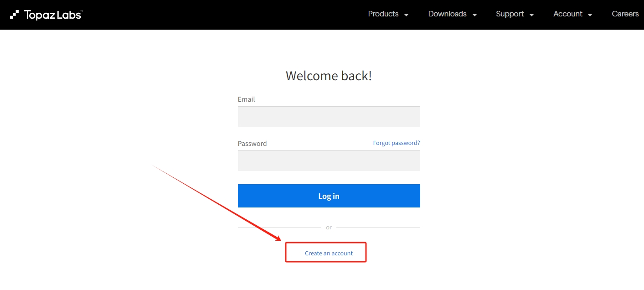The height and width of the screenshot is (290, 644).
Task: Click the Email field label
Action: point(246,99)
